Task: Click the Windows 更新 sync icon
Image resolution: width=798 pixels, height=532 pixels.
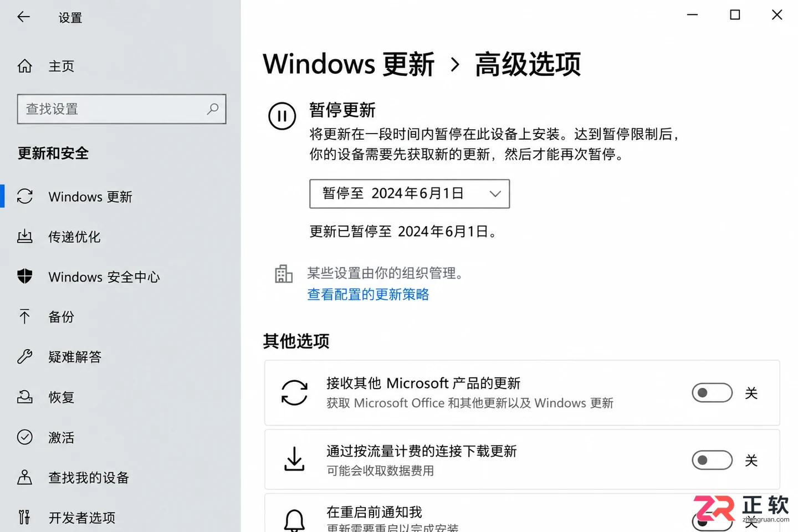Action: click(x=25, y=196)
